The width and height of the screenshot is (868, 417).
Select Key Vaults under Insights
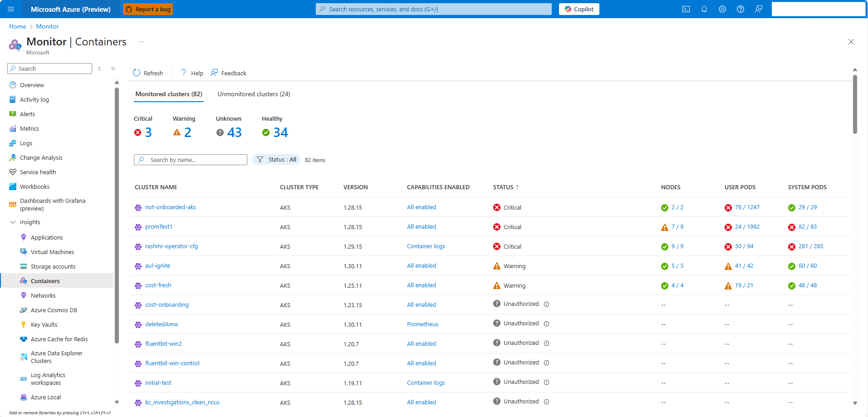point(44,324)
